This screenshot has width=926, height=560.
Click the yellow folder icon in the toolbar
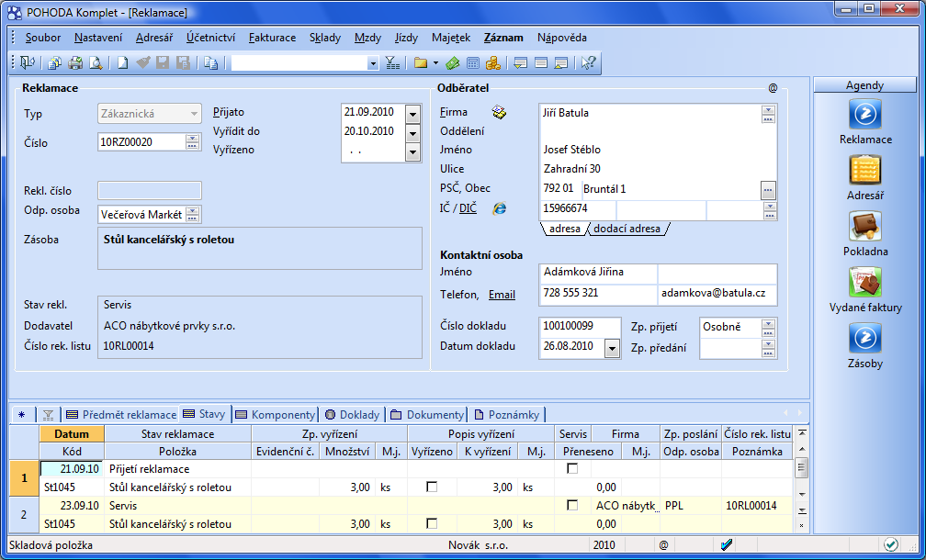coord(421,63)
